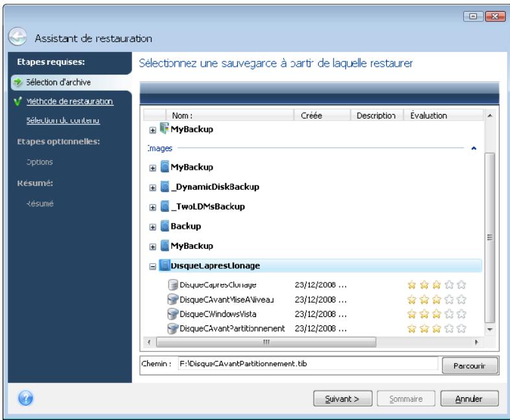Click the horizontal scrollbar right arrow

(x=476, y=342)
